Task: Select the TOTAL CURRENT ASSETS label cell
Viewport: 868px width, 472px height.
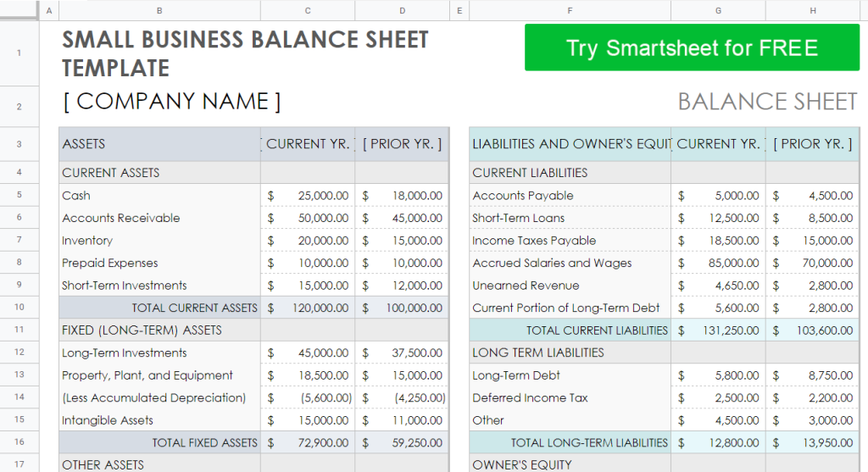Action: 159,308
